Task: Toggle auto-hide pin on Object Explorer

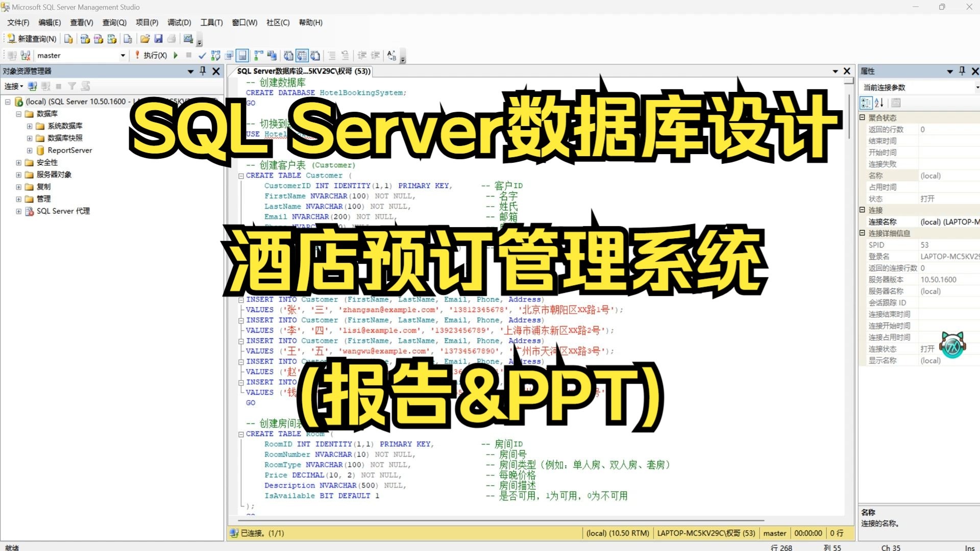Action: (x=203, y=71)
